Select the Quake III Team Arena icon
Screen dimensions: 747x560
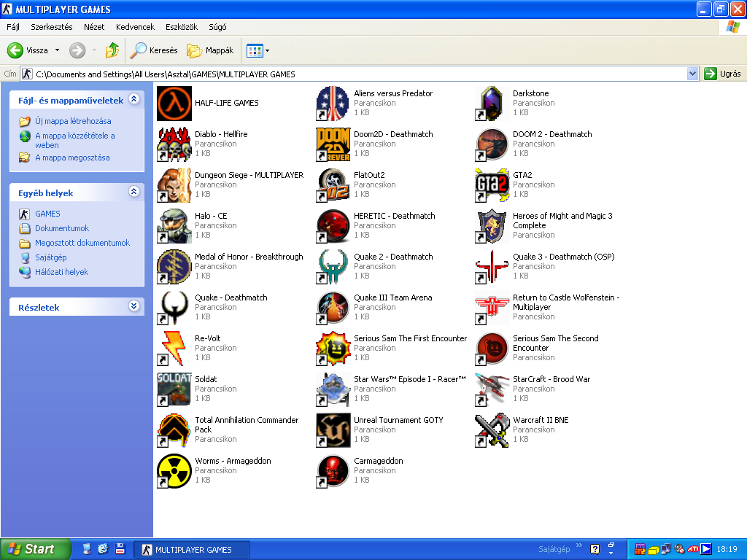[x=333, y=308]
